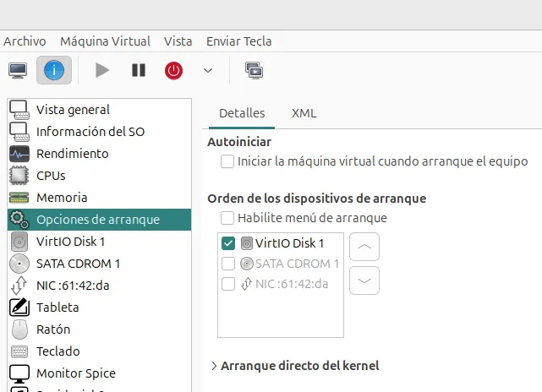The image size is (542, 392).
Task: Click the graphical console monitor icon
Action: pos(18,70)
